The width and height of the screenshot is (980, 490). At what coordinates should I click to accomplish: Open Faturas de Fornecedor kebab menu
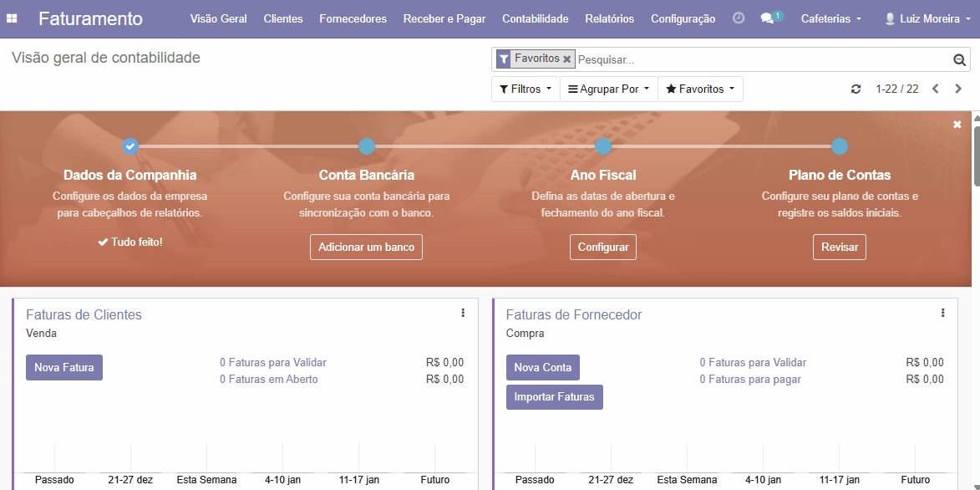[942, 314]
